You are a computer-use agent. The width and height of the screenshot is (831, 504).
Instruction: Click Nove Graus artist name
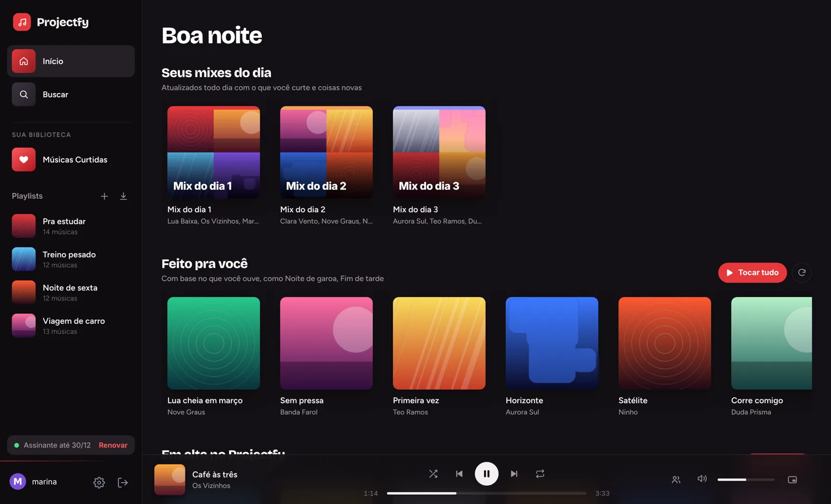pyautogui.click(x=186, y=412)
